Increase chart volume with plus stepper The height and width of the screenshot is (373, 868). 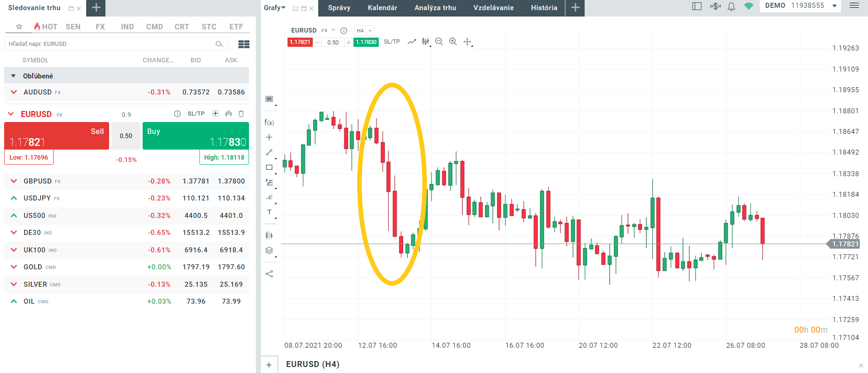pyautogui.click(x=348, y=42)
